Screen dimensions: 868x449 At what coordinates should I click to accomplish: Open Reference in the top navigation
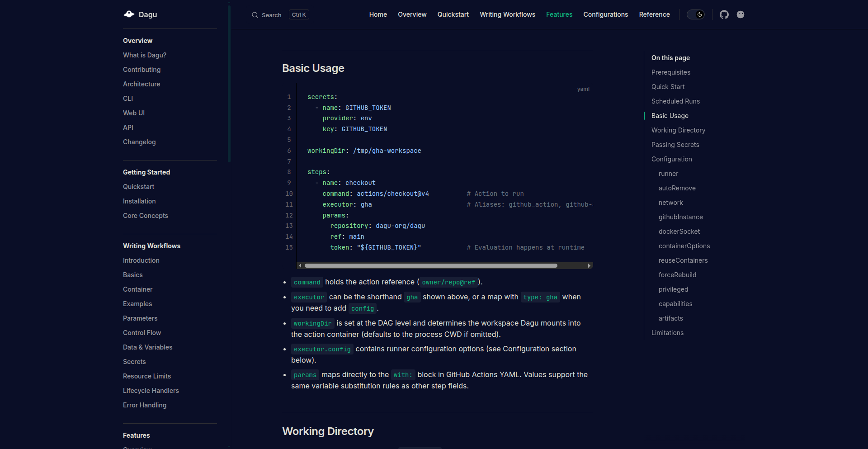coord(654,14)
